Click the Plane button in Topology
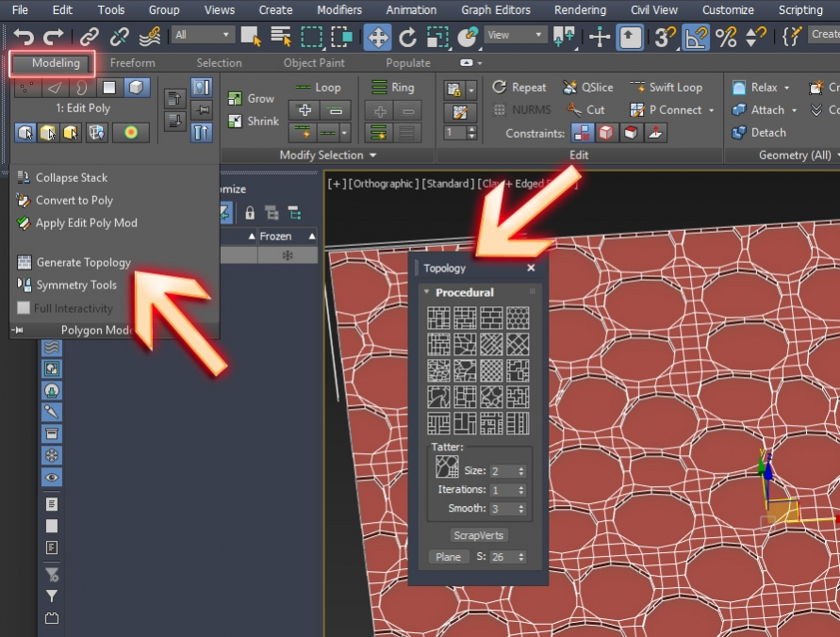Image resolution: width=840 pixels, height=637 pixels. coord(448,557)
